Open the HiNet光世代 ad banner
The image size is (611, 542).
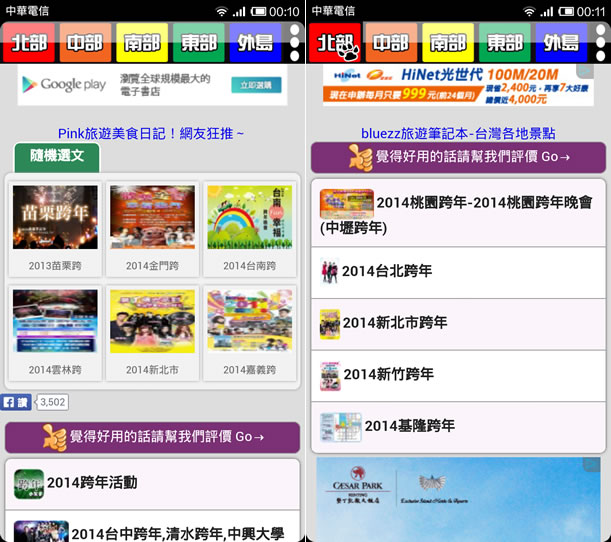pyautogui.click(x=458, y=85)
